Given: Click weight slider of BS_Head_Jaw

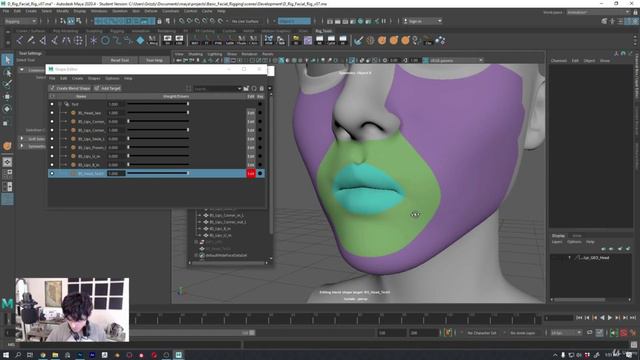Looking at the screenshot, I should tap(158, 113).
